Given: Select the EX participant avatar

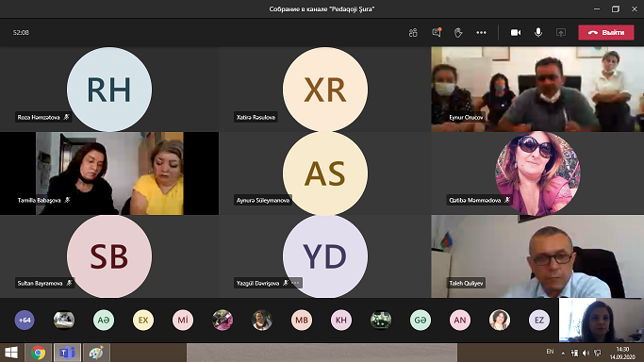Looking at the screenshot, I should (143, 320).
